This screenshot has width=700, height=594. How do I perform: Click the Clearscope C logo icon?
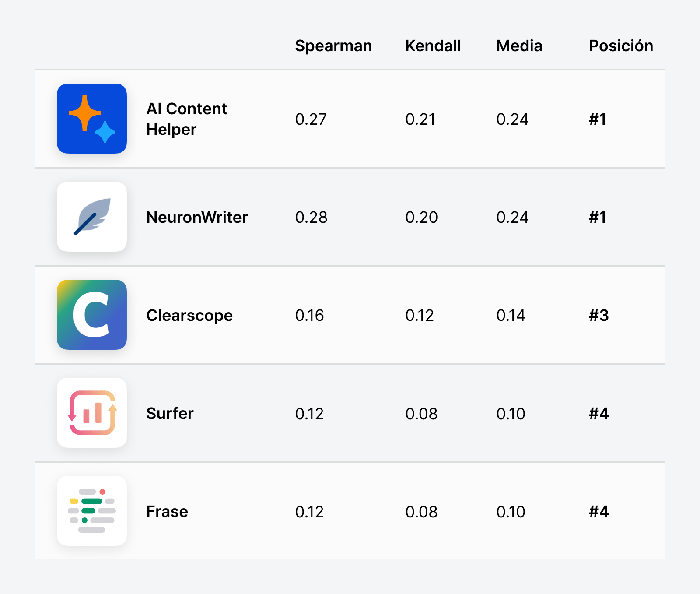click(x=92, y=315)
